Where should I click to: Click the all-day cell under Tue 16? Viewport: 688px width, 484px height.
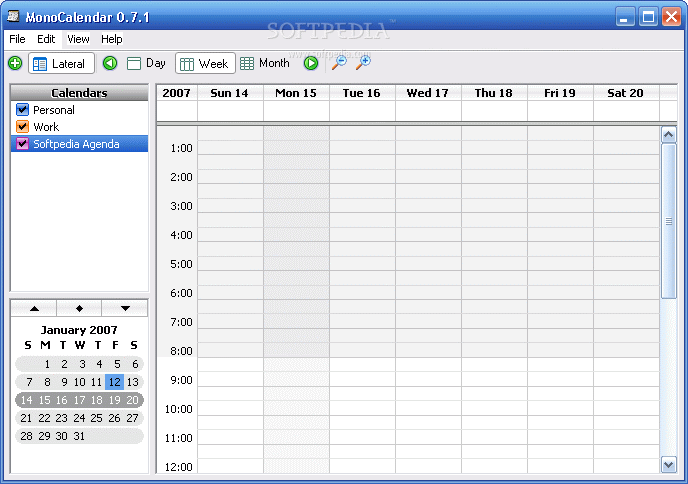[362, 111]
